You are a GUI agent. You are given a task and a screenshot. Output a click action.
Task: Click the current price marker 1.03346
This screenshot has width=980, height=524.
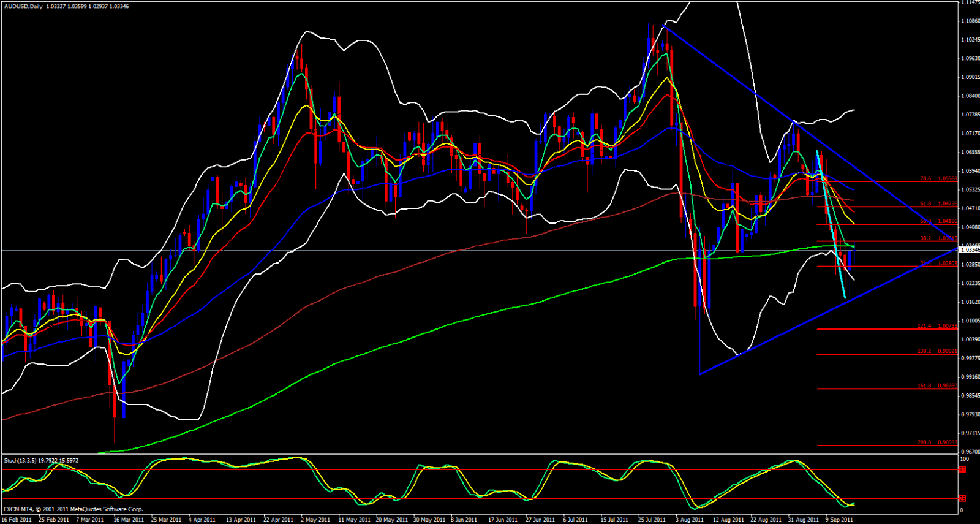pyautogui.click(x=970, y=250)
